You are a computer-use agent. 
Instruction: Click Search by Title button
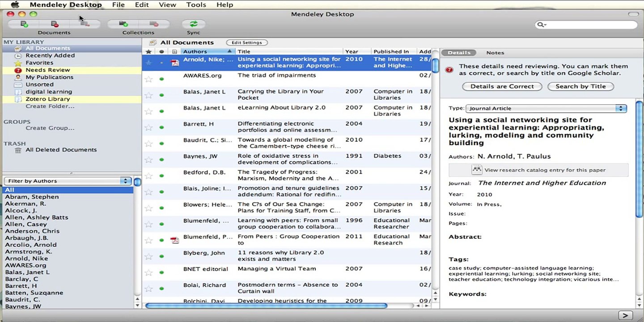580,86
